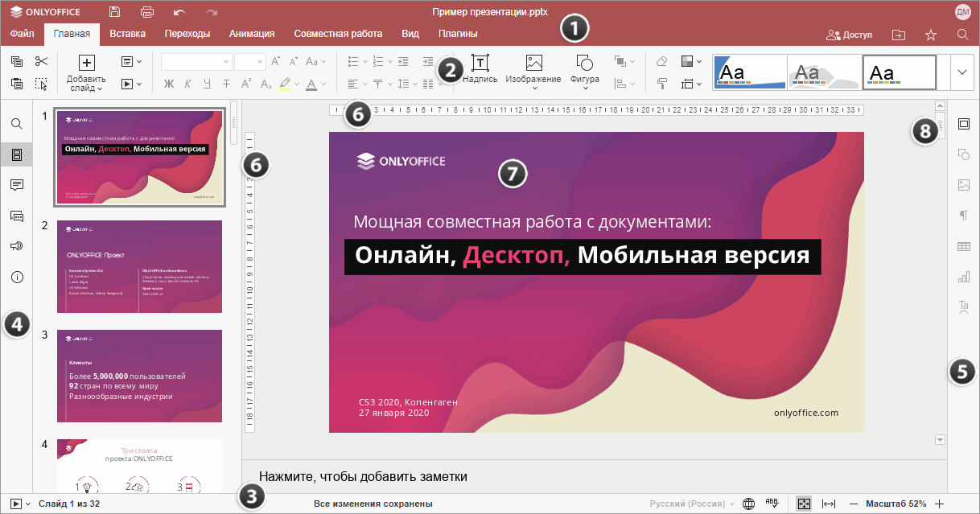Click the Feedback and support megaphone icon
980x514 pixels.
[17, 246]
